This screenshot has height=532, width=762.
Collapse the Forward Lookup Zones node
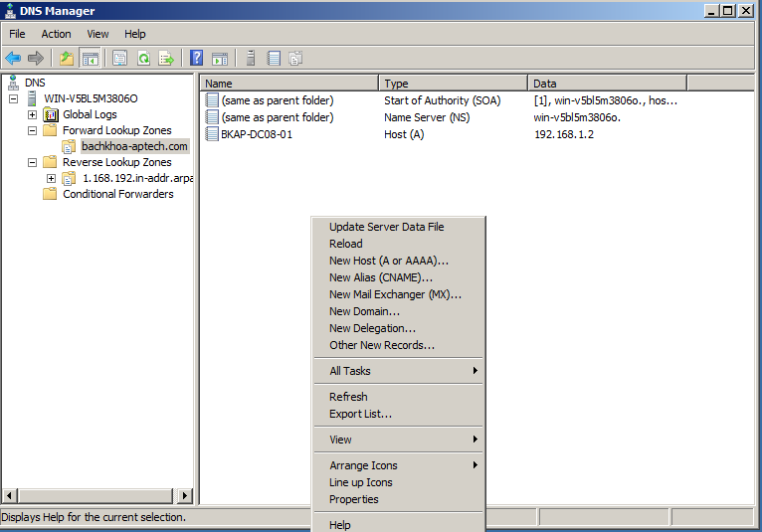(x=32, y=130)
